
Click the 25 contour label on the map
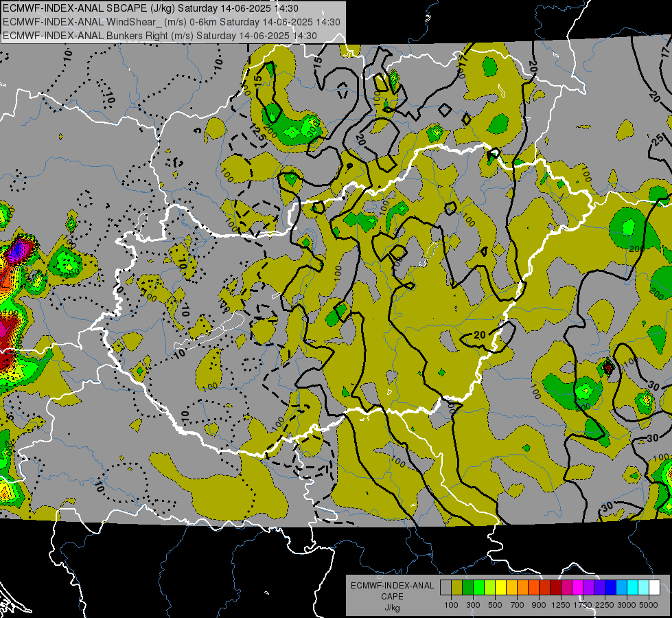[x=658, y=140]
